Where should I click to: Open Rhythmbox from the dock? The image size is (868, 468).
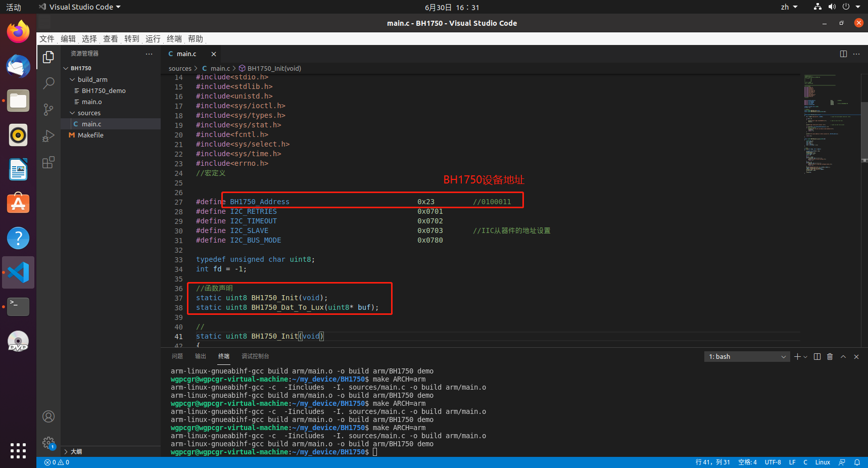coord(18,135)
